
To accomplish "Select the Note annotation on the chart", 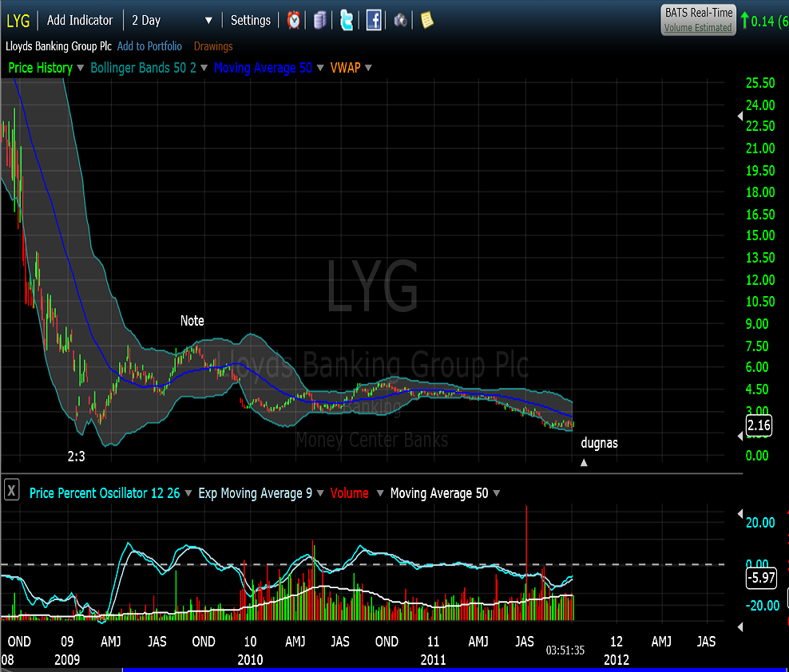I will [192, 321].
